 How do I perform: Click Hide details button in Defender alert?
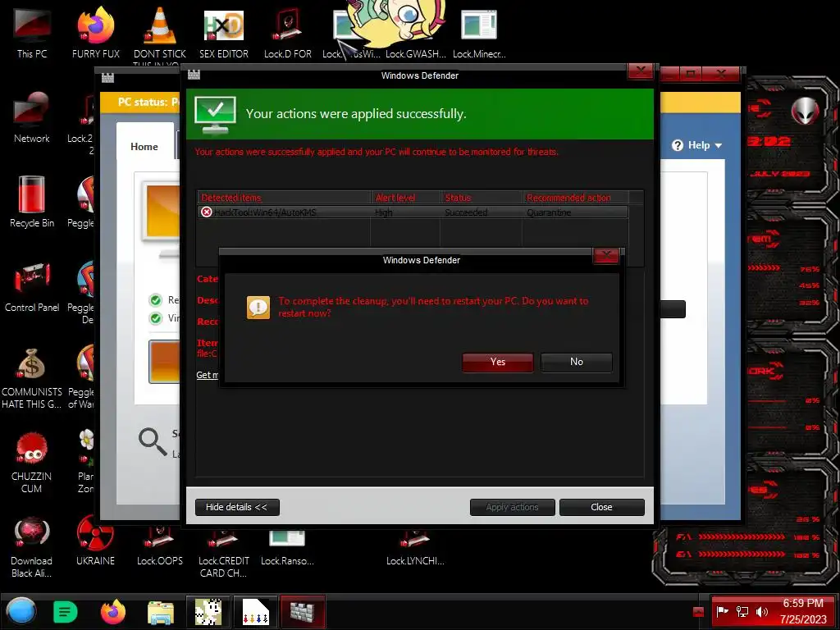coord(237,507)
